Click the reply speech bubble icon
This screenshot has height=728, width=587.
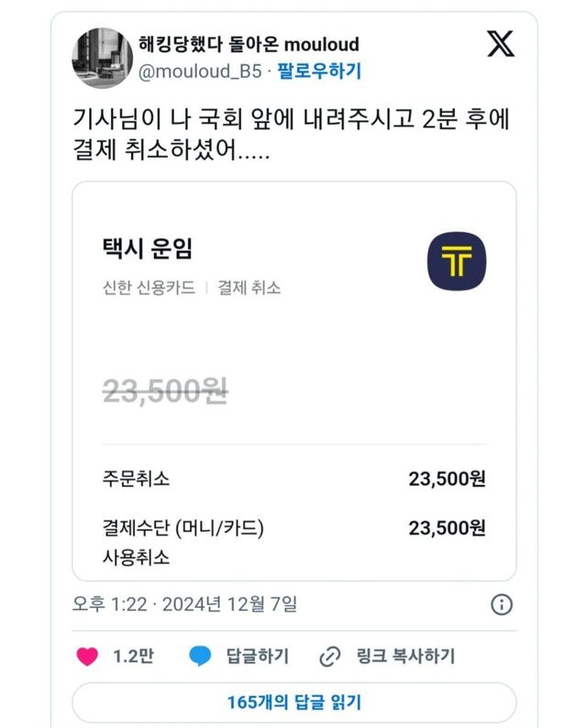pos(200,656)
